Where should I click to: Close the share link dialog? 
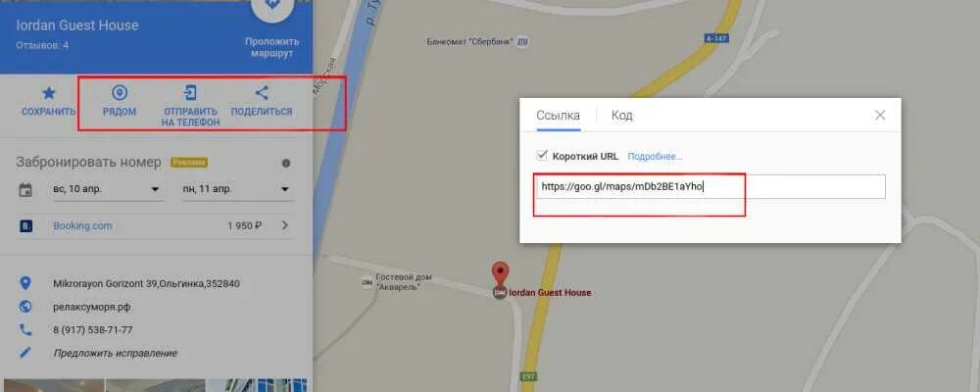pyautogui.click(x=880, y=115)
